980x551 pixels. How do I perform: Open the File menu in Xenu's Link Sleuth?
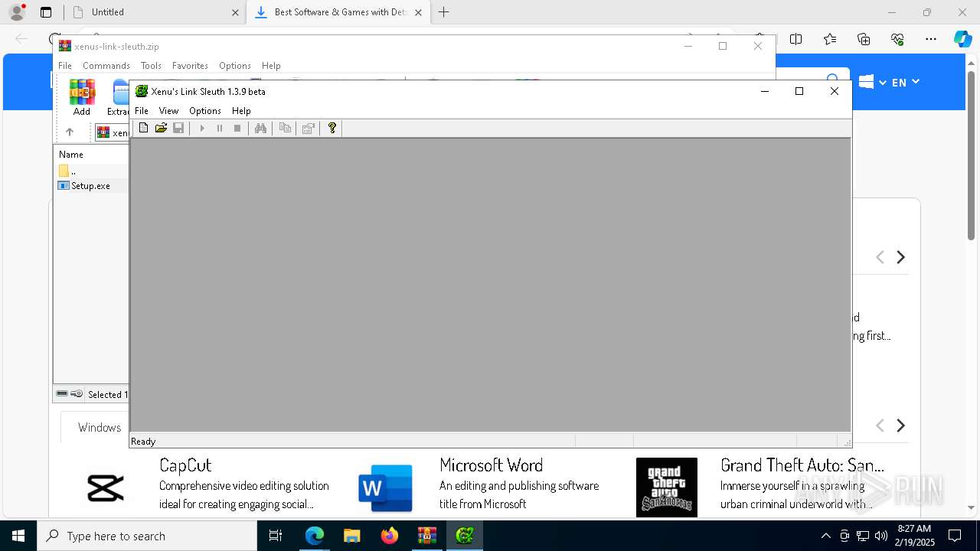point(142,111)
